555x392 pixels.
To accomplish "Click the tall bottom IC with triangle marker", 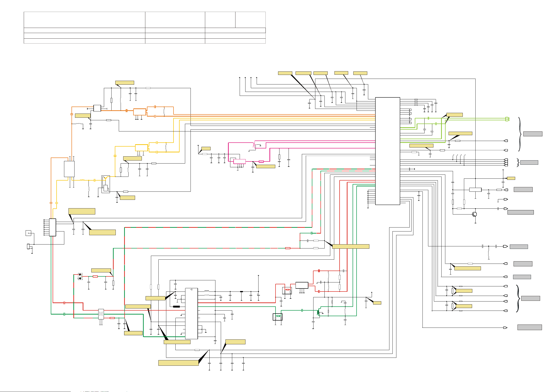I will point(191,314).
